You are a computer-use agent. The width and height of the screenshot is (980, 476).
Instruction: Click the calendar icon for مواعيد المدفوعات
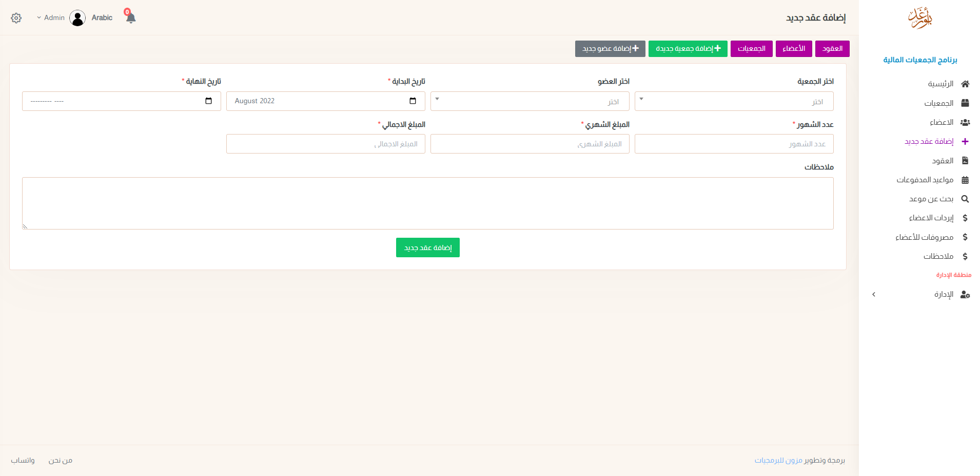click(965, 180)
